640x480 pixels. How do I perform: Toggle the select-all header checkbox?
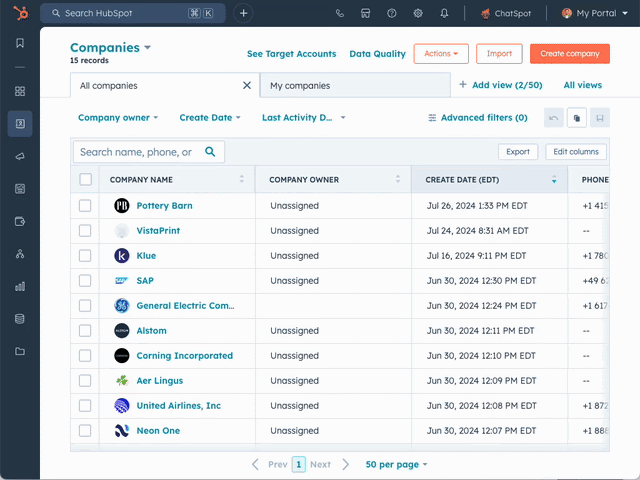pos(85,180)
